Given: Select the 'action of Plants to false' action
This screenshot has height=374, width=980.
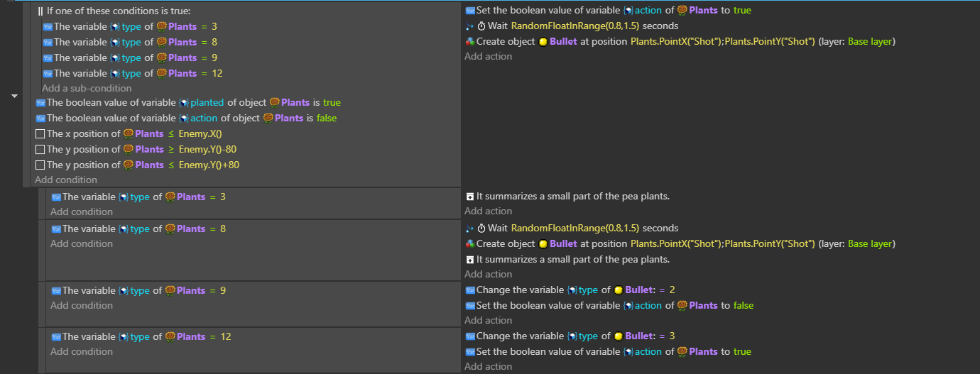Looking at the screenshot, I should point(609,306).
